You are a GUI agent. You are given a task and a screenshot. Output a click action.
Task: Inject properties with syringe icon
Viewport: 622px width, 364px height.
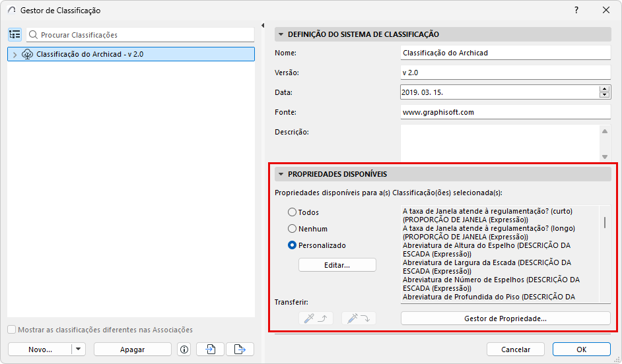pos(359,318)
